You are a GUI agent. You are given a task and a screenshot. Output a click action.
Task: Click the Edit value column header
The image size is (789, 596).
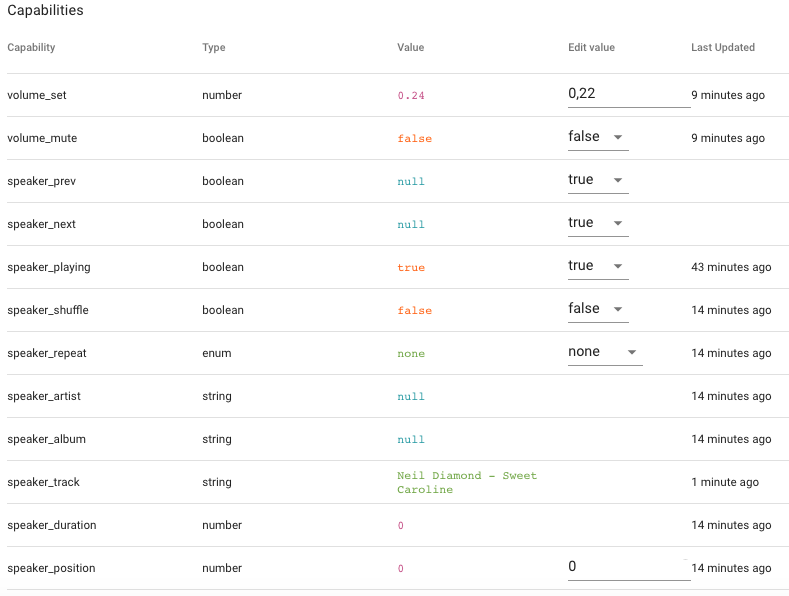pyautogui.click(x=591, y=47)
